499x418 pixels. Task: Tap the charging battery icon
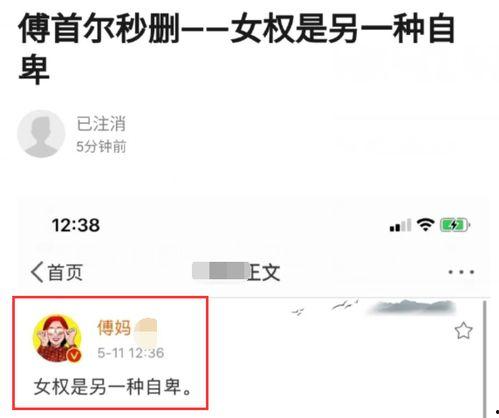point(455,225)
